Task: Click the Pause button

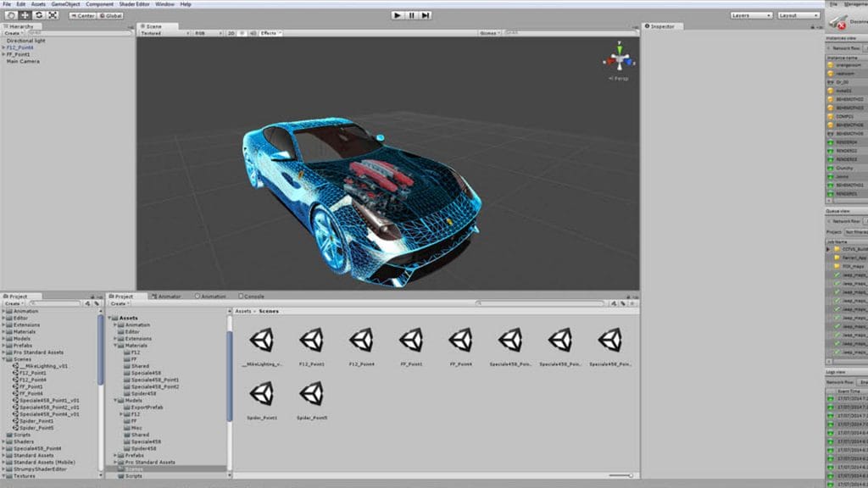Action: (412, 15)
